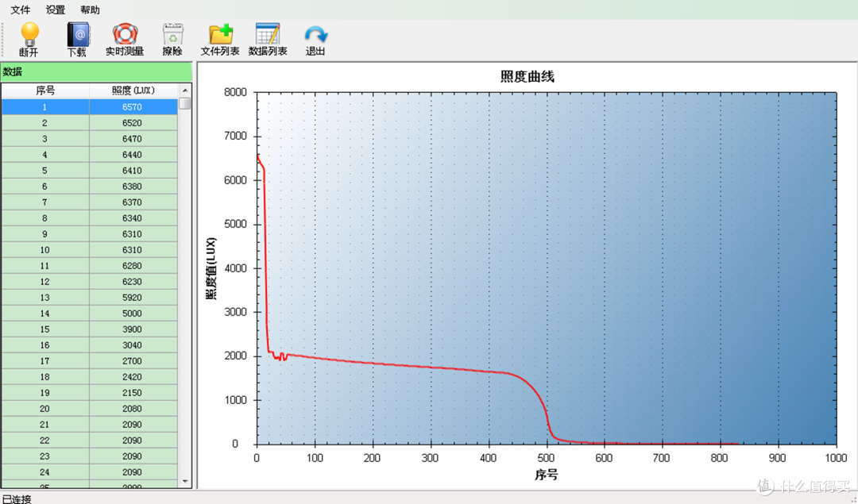This screenshot has height=504, width=858.
Task: Click 序号 cell 23
Action: pos(44,456)
